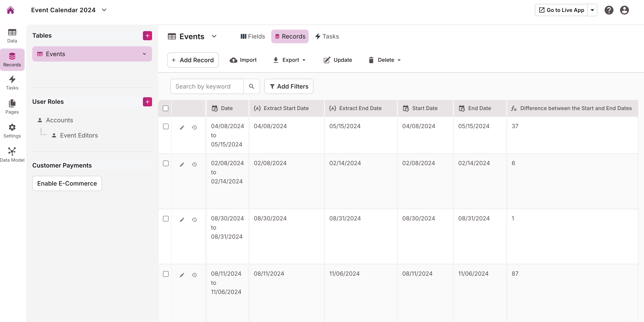The image size is (644, 322).
Task: Click the Add Record button
Action: click(193, 60)
